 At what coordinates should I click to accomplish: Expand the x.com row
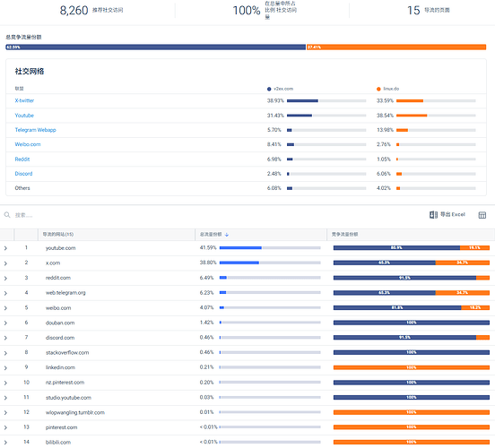point(5,263)
